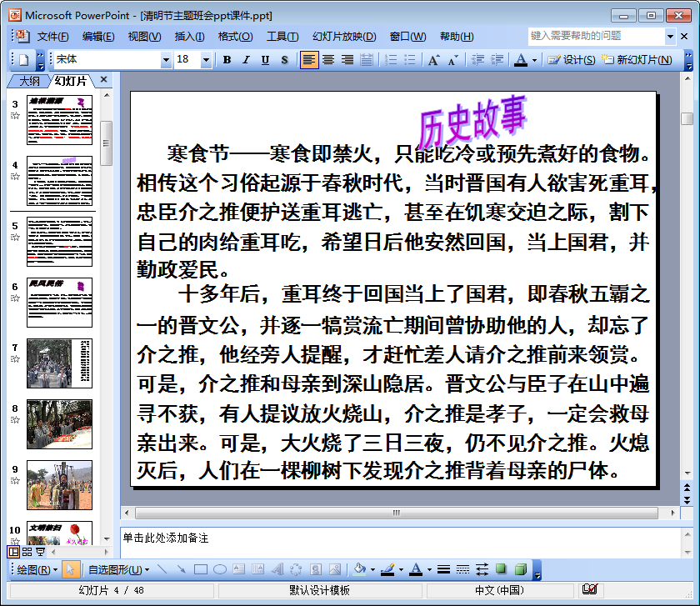
Task: Increase the font size
Action: click(433, 59)
